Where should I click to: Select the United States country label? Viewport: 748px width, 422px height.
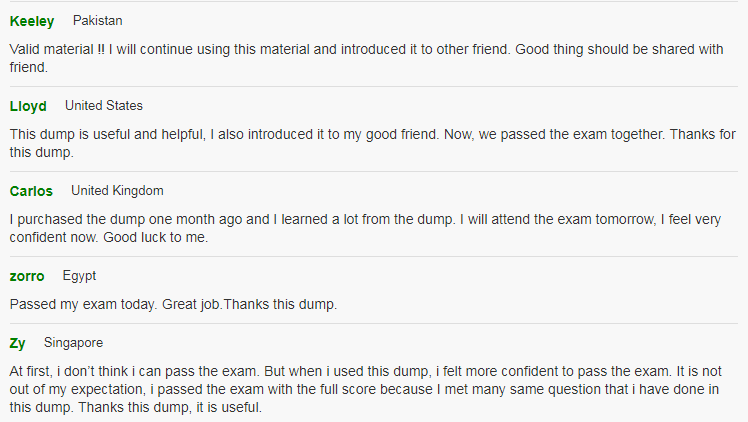coord(104,105)
